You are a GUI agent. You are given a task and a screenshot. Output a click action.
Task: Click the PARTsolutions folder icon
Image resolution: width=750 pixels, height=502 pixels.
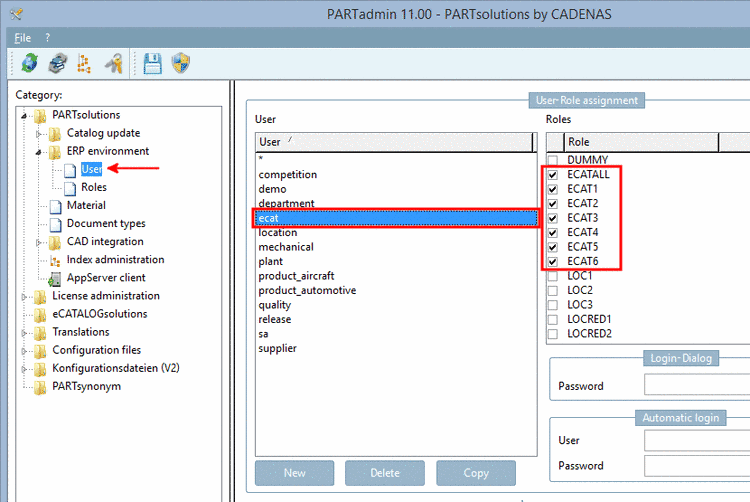(x=40, y=115)
